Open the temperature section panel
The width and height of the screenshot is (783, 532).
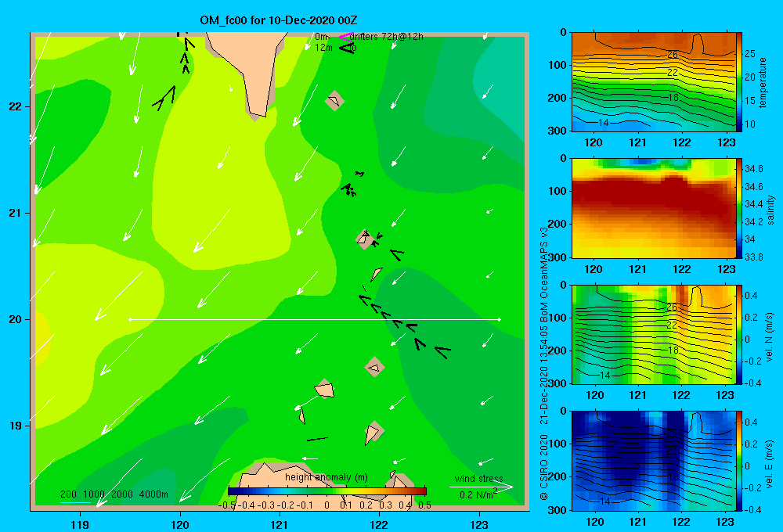point(653,82)
